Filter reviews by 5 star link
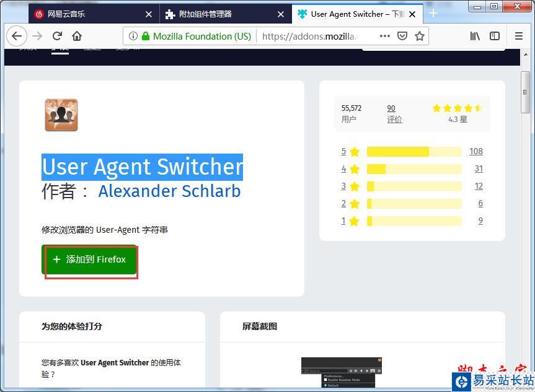Screen dimensions: 535x392 350,151
